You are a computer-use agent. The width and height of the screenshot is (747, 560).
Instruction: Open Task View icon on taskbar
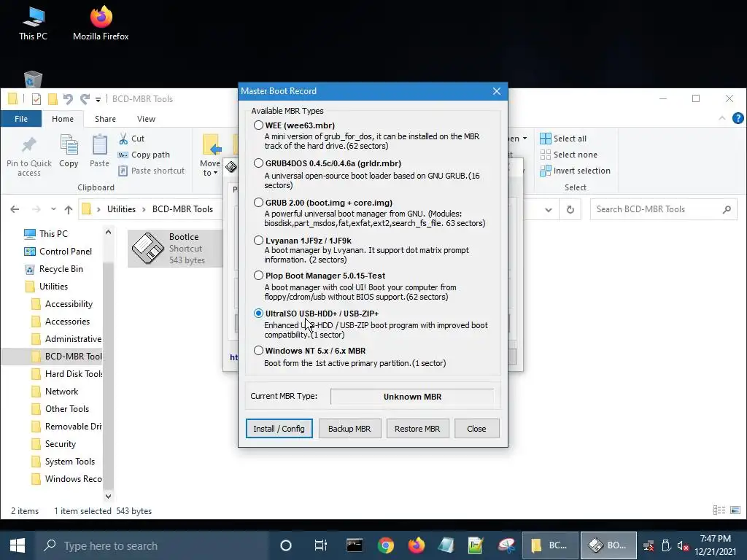(x=321, y=545)
